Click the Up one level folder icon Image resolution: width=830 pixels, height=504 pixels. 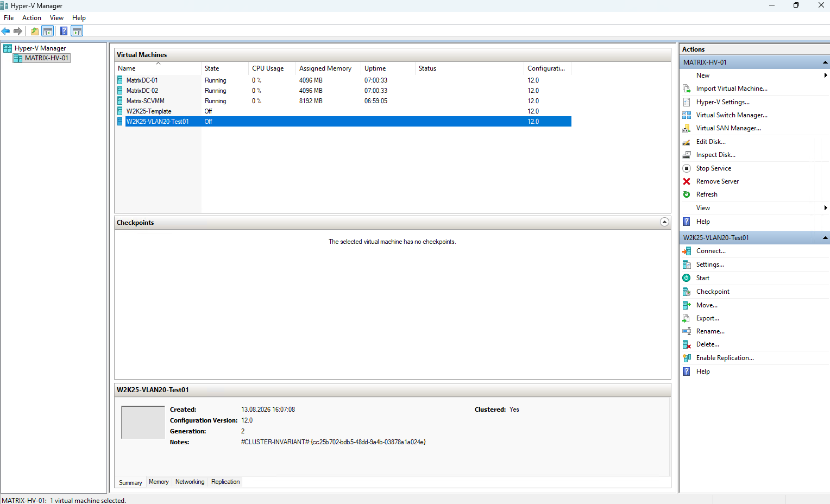[x=35, y=31]
